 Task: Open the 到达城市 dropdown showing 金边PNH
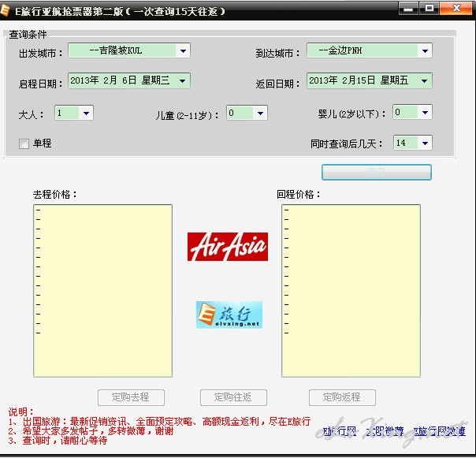(x=370, y=50)
